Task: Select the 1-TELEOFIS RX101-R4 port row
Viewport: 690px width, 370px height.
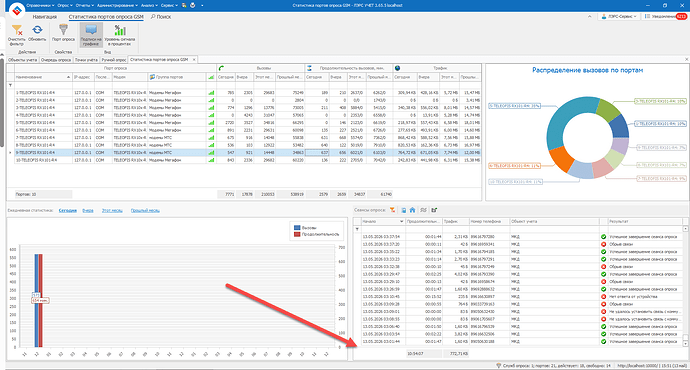Action: tap(247, 93)
